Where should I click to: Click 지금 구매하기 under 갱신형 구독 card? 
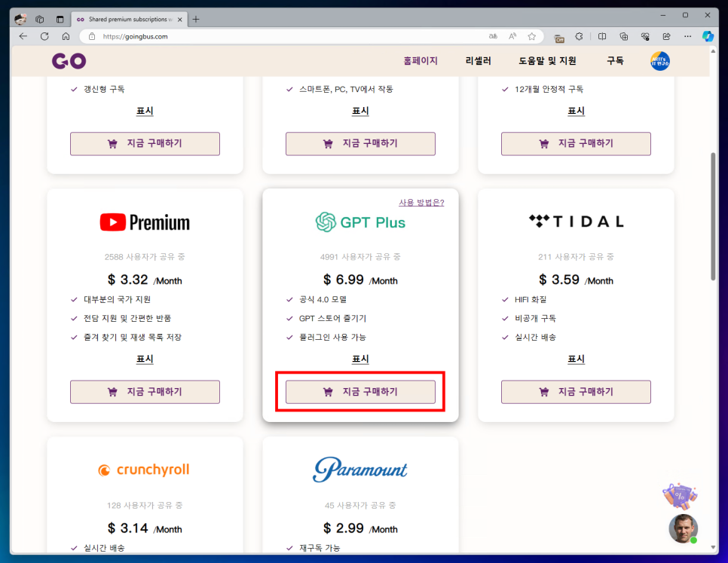(145, 143)
